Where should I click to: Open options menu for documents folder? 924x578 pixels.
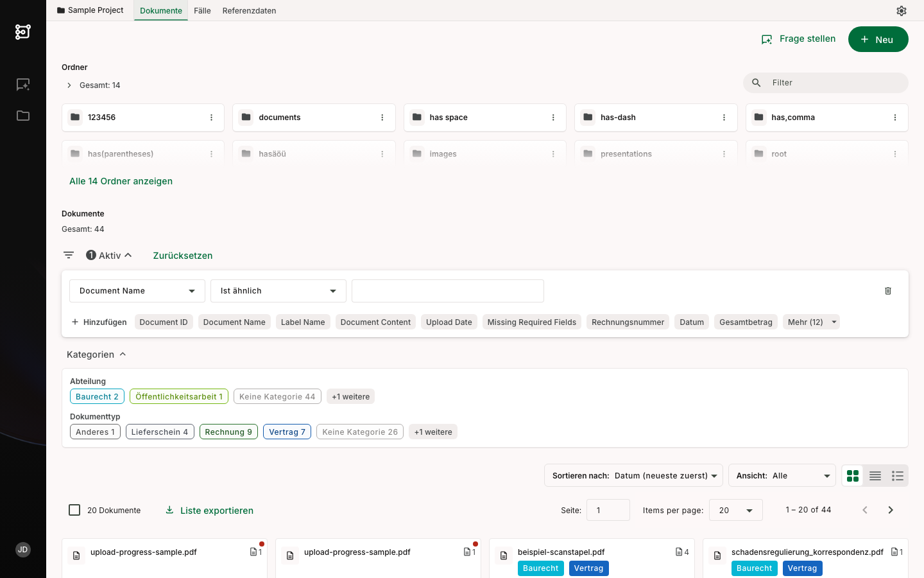(382, 118)
